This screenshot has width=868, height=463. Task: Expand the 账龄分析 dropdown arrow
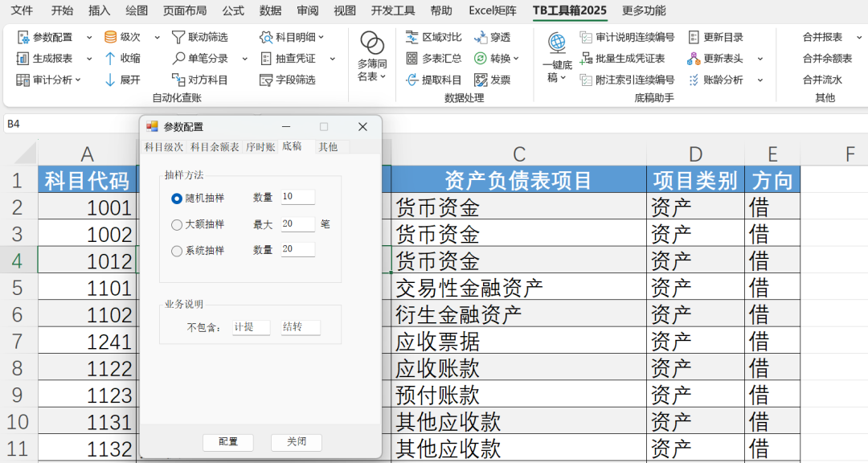pos(760,80)
